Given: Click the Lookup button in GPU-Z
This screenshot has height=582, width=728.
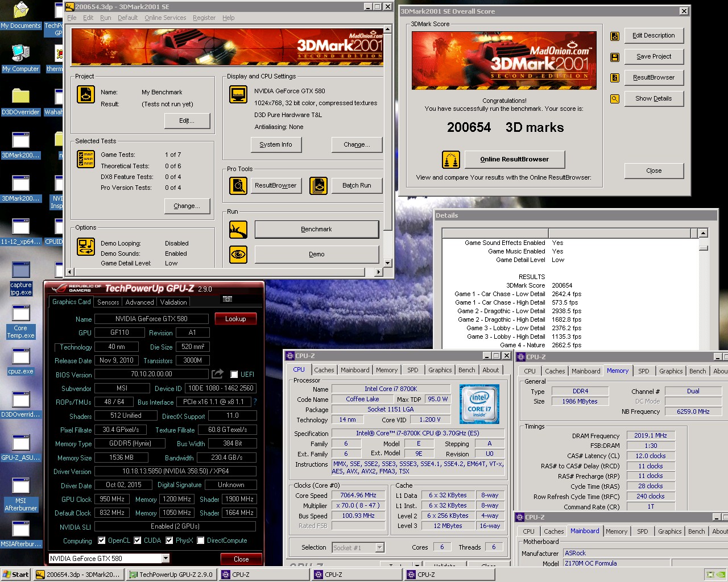Looking at the screenshot, I should point(235,319).
